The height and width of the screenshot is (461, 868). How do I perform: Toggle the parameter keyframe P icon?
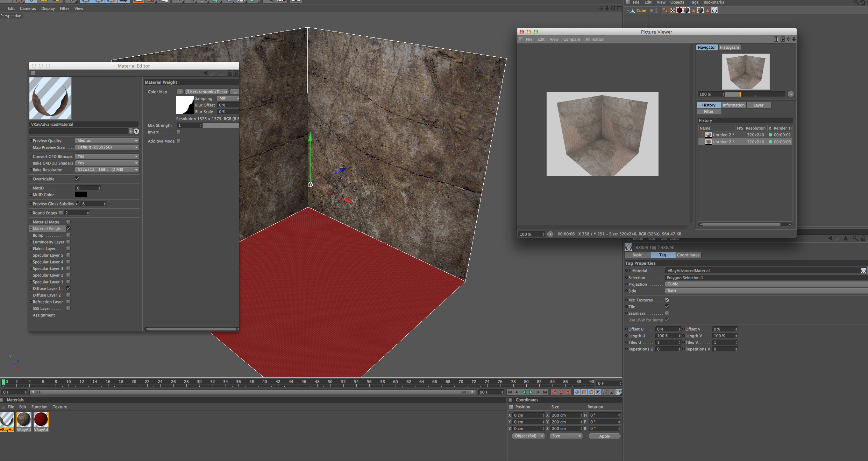coord(598,392)
